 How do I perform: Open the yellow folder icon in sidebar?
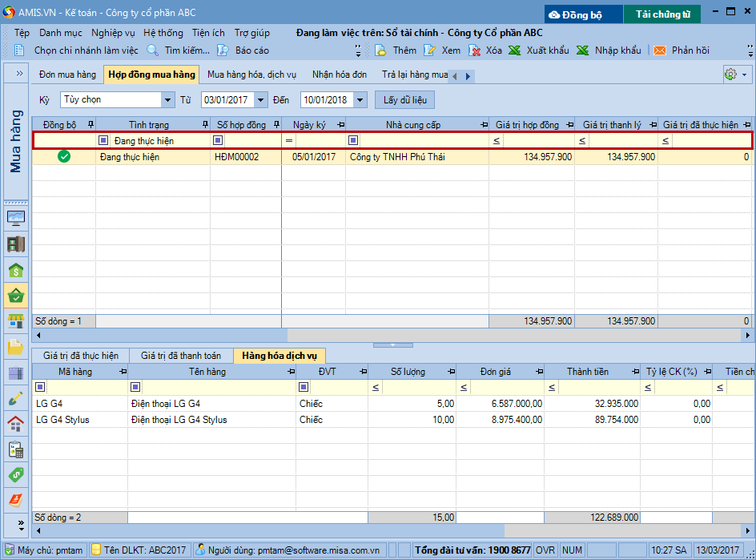(x=16, y=347)
